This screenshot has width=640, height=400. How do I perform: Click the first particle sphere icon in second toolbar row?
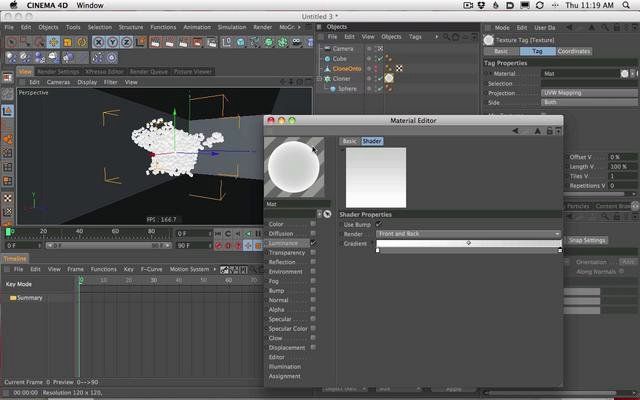tap(11, 57)
